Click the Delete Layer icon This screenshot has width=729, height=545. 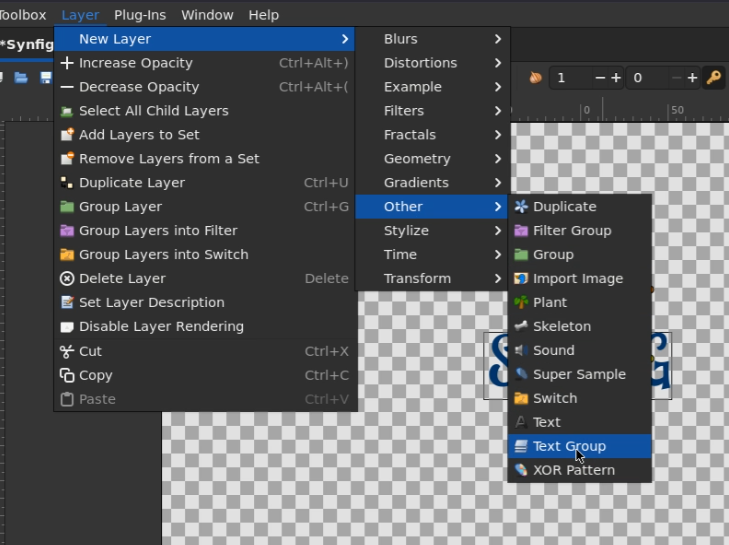pos(67,279)
